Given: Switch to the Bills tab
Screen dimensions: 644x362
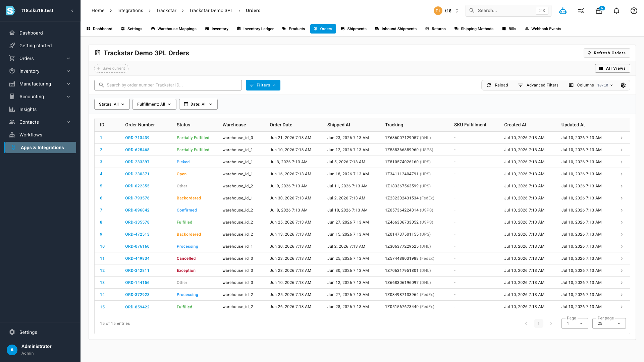Looking at the screenshot, I should [x=509, y=29].
